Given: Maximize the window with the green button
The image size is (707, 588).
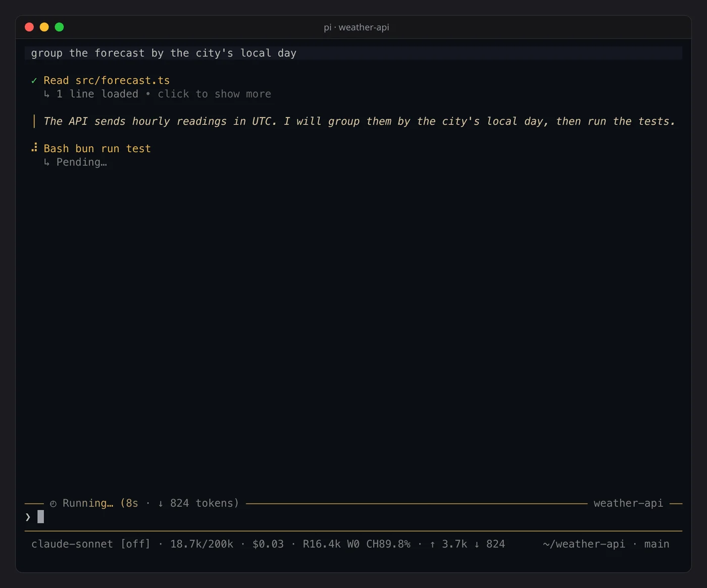Looking at the screenshot, I should 59,27.
